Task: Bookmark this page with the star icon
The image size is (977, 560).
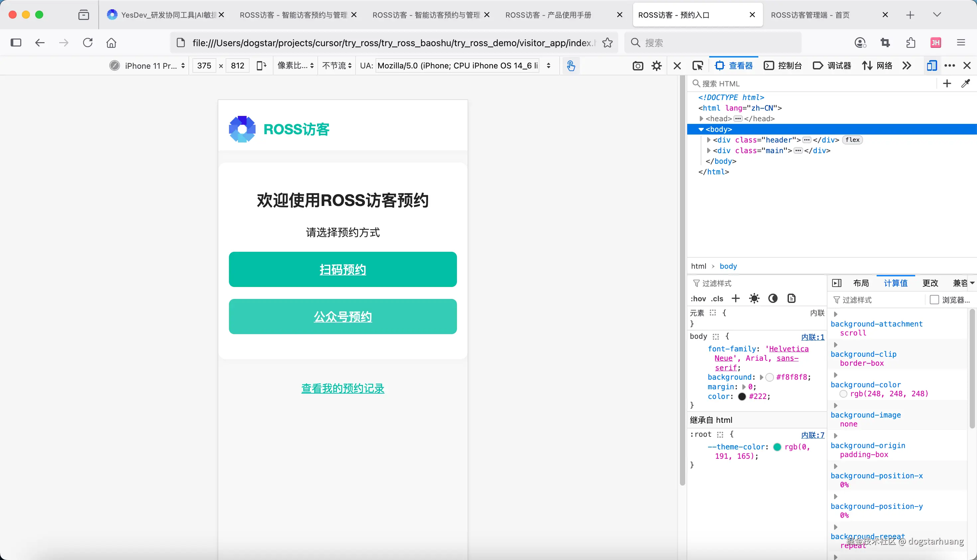Action: point(607,43)
